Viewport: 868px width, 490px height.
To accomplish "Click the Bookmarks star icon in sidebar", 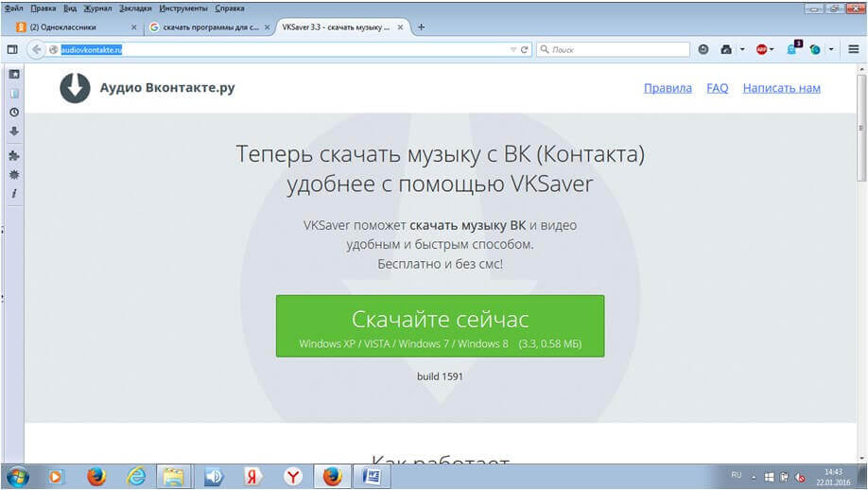I will click(x=14, y=74).
